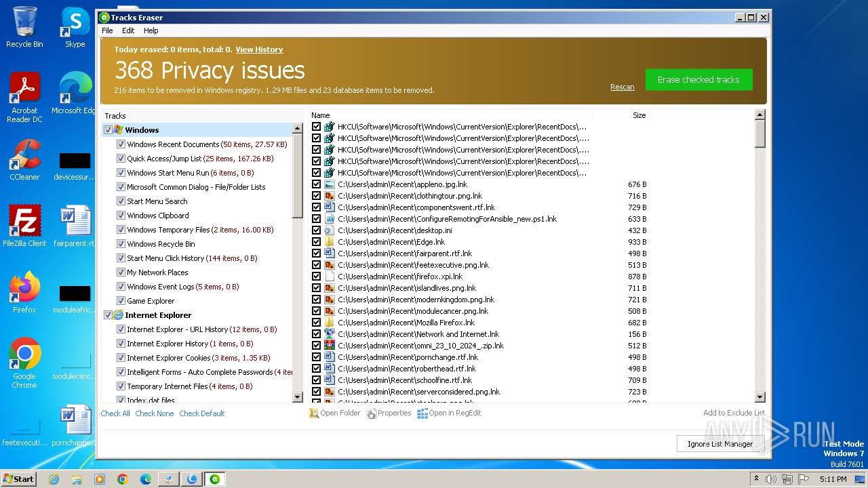Viewport: 868px width, 488px height.
Task: Click the clock in the system tray
Action: coord(833,479)
